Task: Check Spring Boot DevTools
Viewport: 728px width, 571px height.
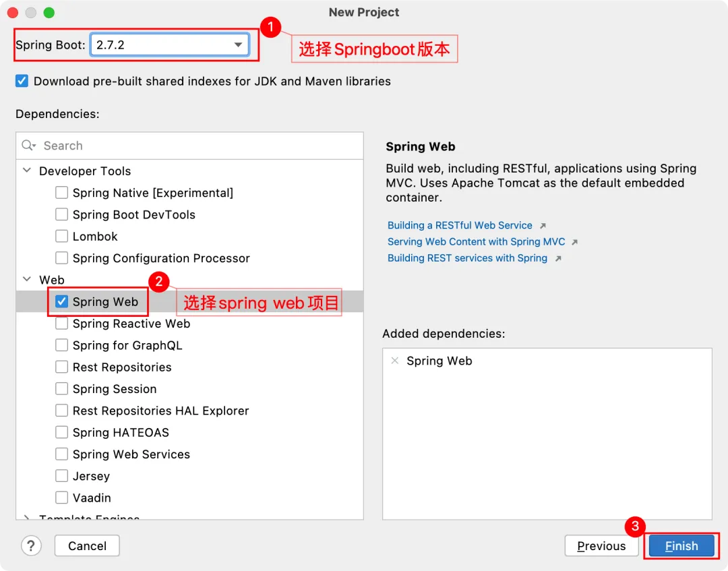Action: pos(62,214)
